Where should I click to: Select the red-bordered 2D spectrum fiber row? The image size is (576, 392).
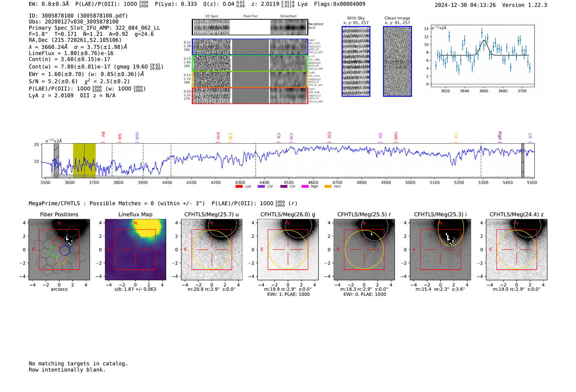click(250, 96)
